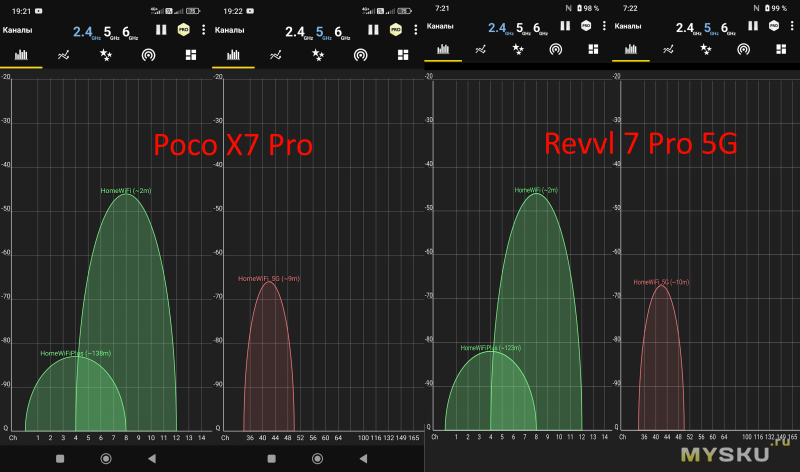Select HomeWiFi (~2m) label in 19:21 screenshot

tap(126, 191)
